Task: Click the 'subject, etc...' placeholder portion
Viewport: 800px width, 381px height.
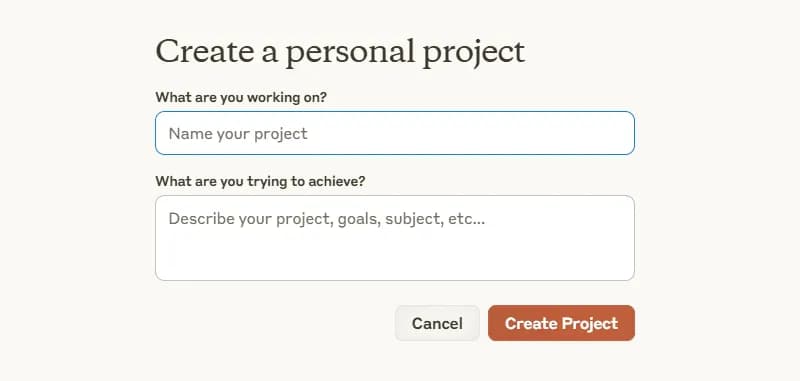Action: point(435,219)
